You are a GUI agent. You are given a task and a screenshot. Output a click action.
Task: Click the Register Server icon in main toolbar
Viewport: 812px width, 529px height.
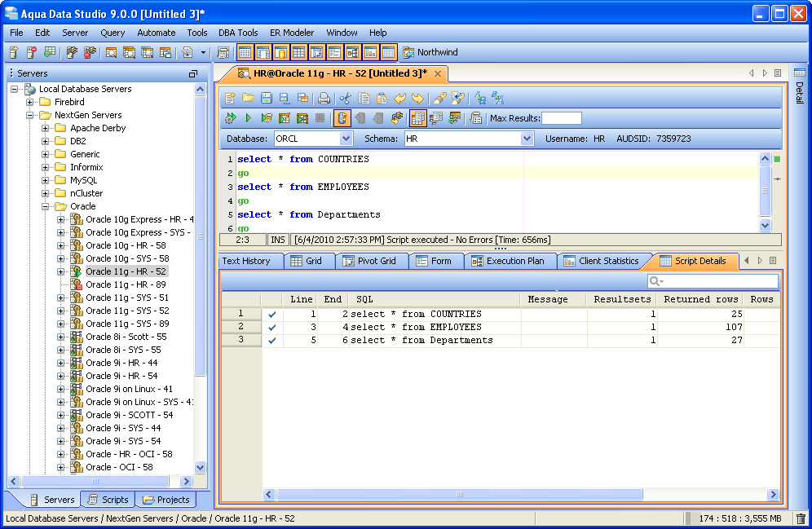[14, 52]
